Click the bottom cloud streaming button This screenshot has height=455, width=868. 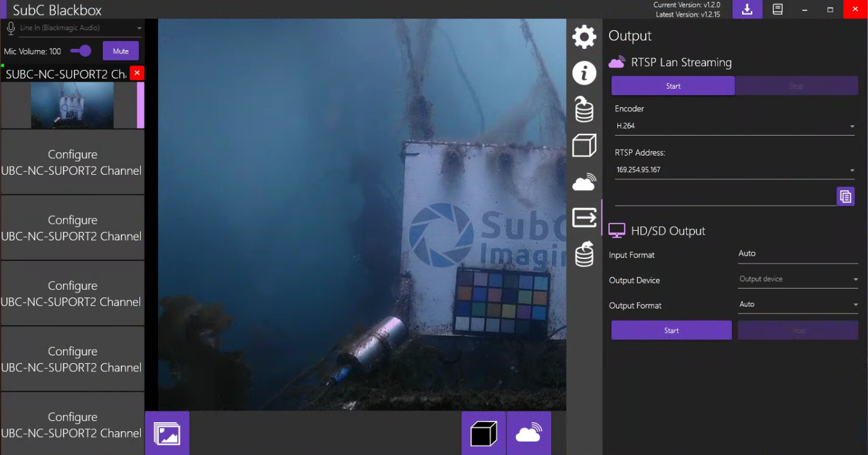(529, 433)
